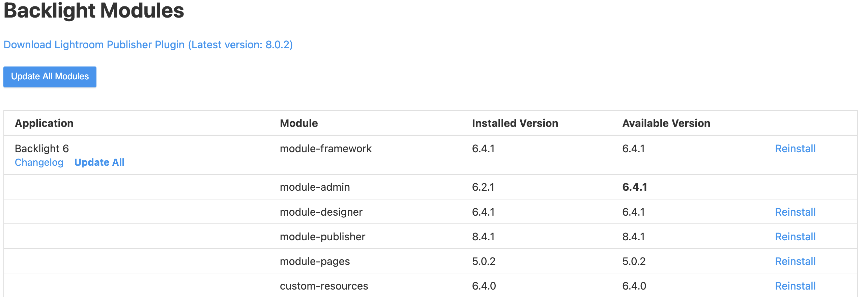
Task: Select the module-admin name cell
Action: click(x=315, y=187)
